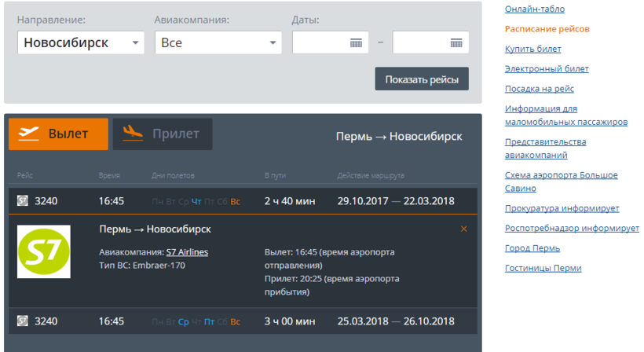This screenshot has height=352, width=644.
Task: Open Гостиницы Перми link
Action: [543, 268]
